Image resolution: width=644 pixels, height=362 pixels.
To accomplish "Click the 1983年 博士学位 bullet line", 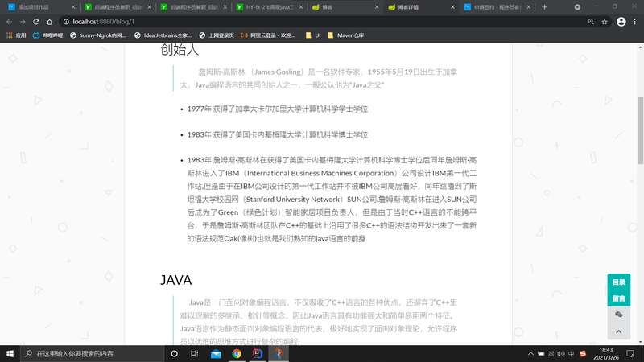I will click(277, 134).
